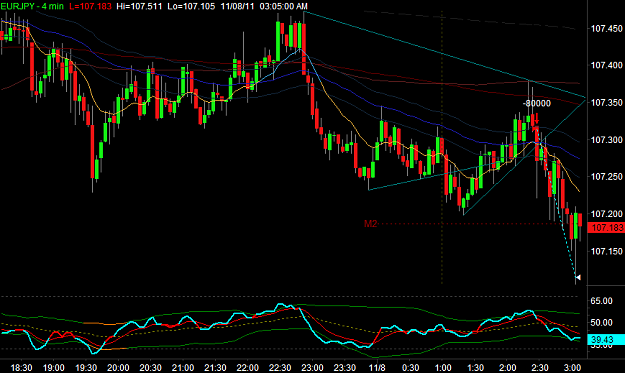Screen dimensions: 625x373
Task: Click the 11/8 date change axis label
Action: [x=377, y=367]
